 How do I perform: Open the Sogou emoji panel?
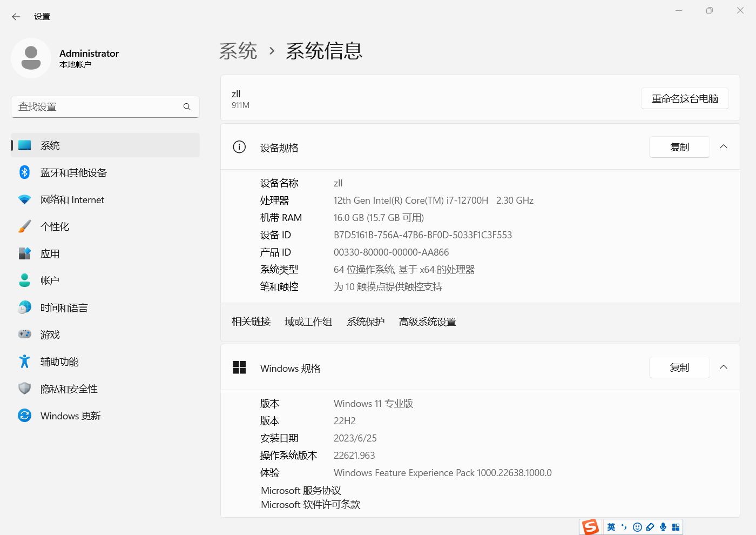[x=637, y=527]
